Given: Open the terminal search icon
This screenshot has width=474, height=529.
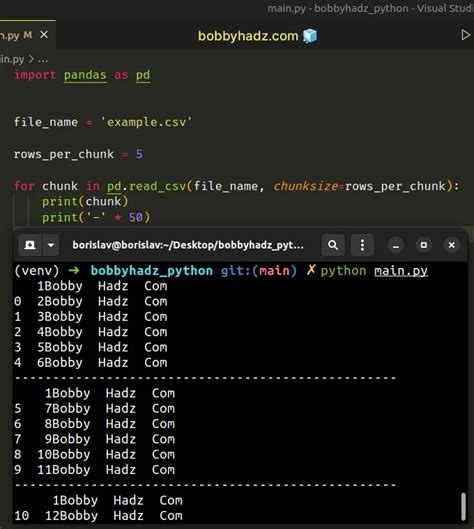Looking at the screenshot, I should [x=333, y=245].
